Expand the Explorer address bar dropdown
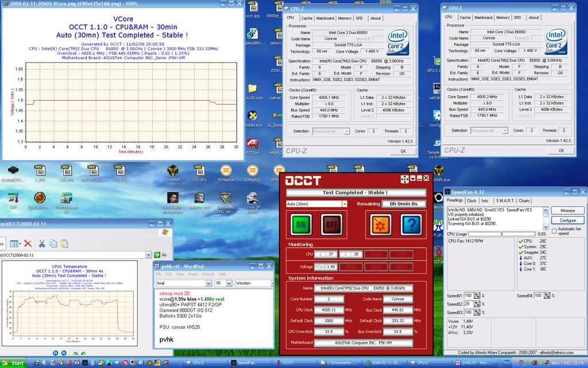 [x=148, y=254]
